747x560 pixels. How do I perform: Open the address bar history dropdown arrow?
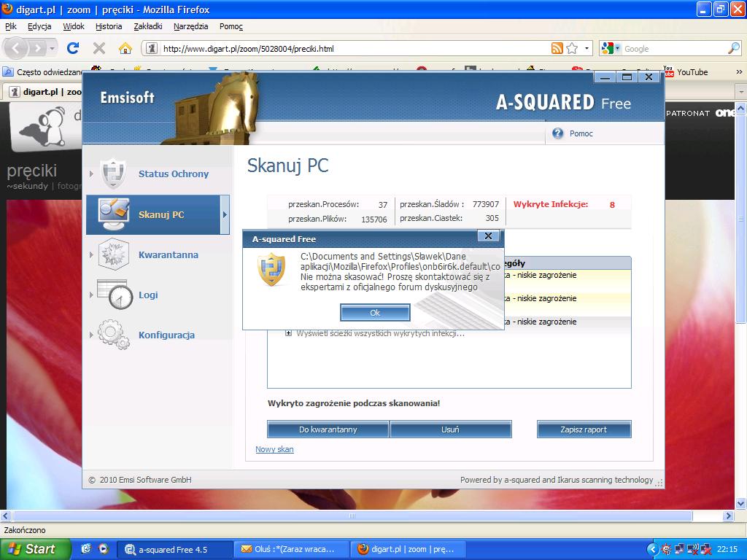587,48
